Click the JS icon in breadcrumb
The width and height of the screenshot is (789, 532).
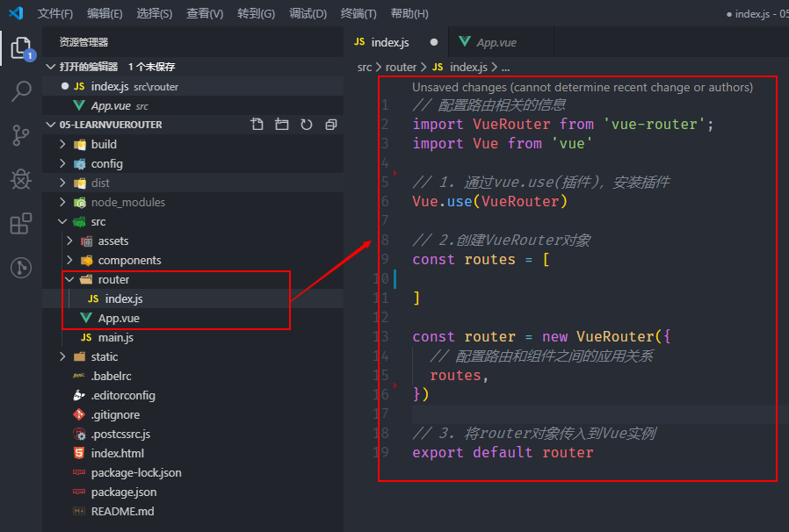pyautogui.click(x=438, y=67)
